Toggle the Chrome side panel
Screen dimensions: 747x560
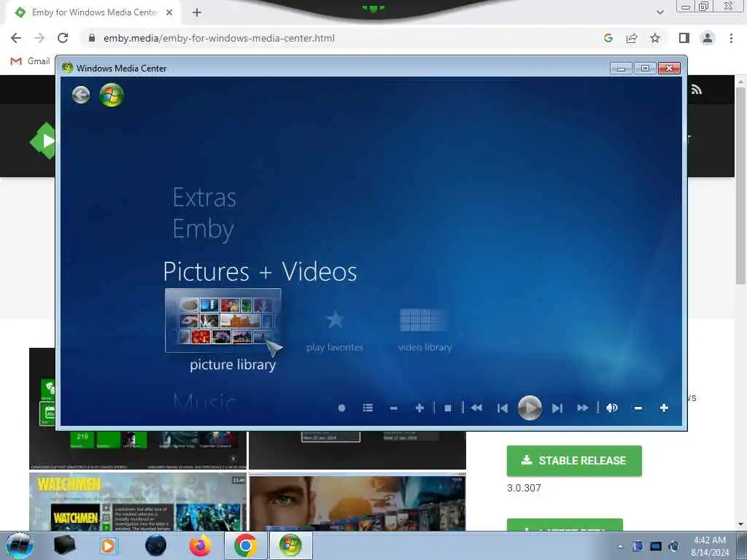pyautogui.click(x=684, y=38)
